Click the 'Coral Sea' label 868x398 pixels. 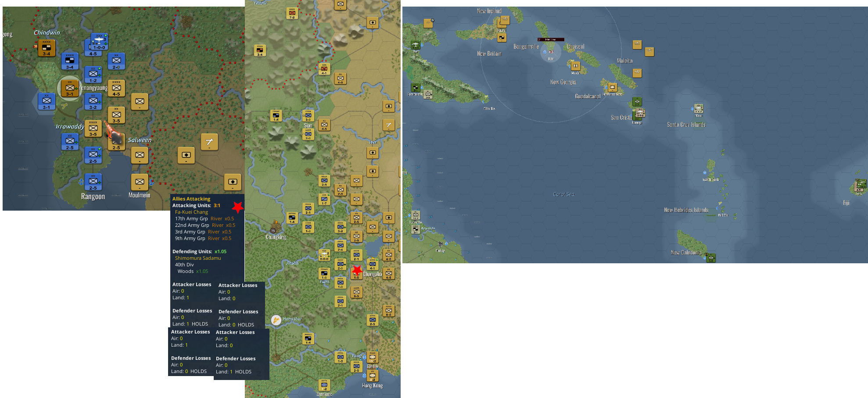(x=564, y=194)
